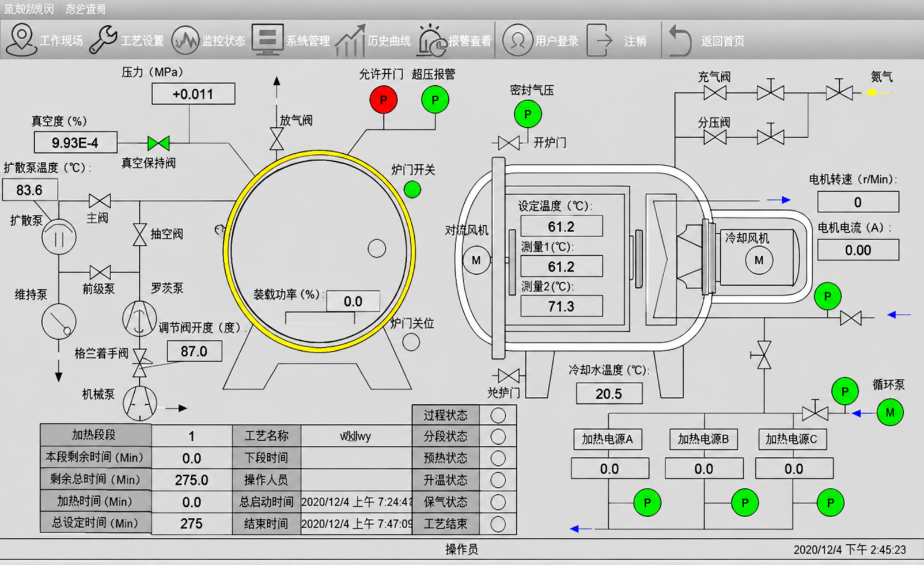Click the green 超压报警 P indicator
Screen dimensions: 924x565
pos(436,100)
